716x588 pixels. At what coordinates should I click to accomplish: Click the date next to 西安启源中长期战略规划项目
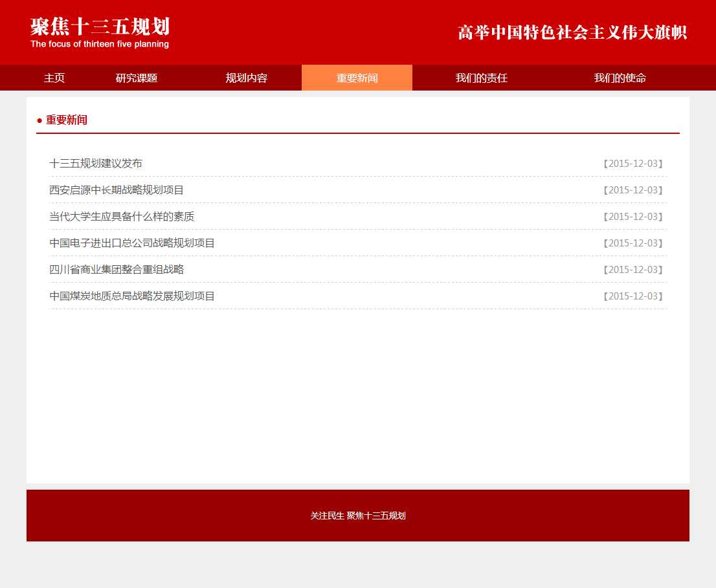coord(633,190)
